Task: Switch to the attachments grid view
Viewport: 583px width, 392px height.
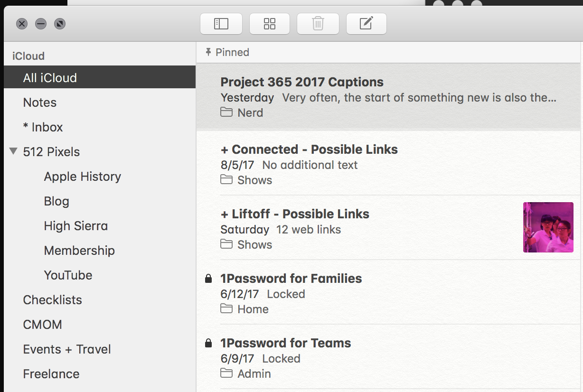Action: [270, 24]
